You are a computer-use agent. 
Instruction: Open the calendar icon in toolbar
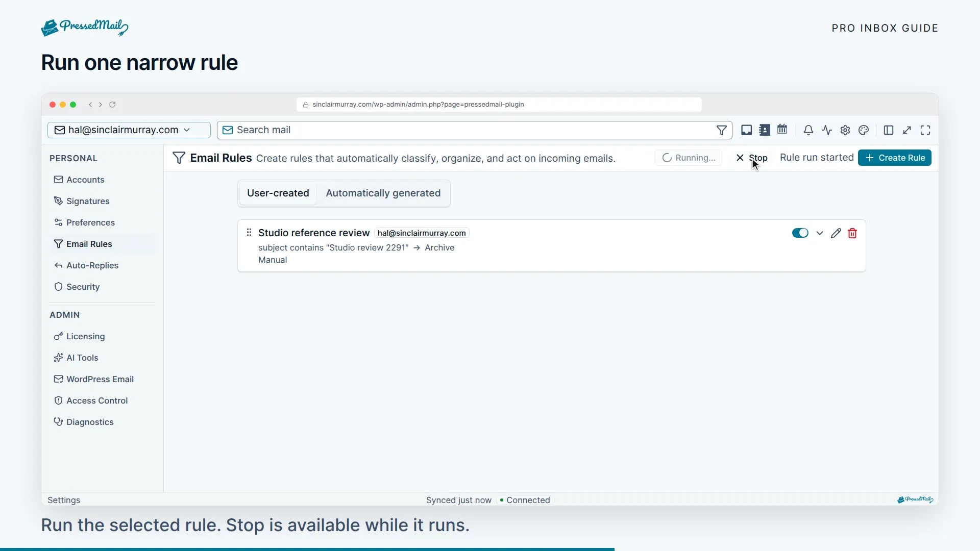[782, 130]
